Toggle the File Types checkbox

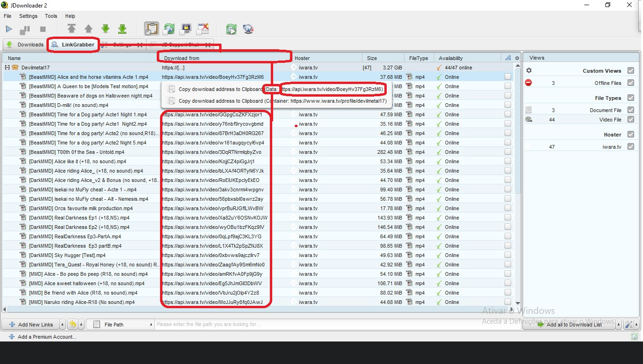[630, 98]
